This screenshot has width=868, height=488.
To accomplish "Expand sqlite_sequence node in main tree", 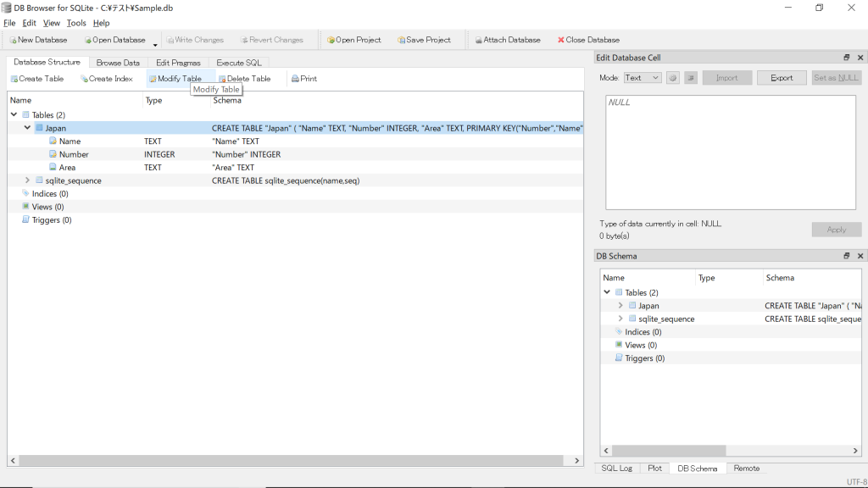I will (x=27, y=180).
